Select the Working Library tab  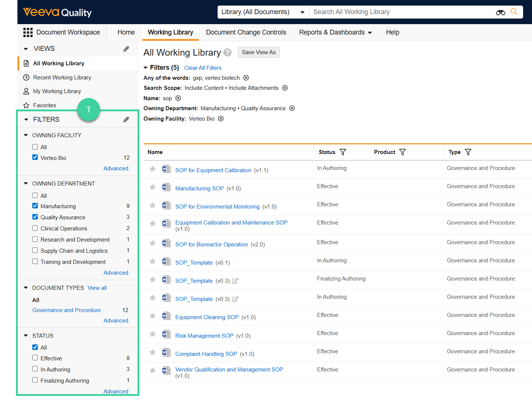(171, 32)
